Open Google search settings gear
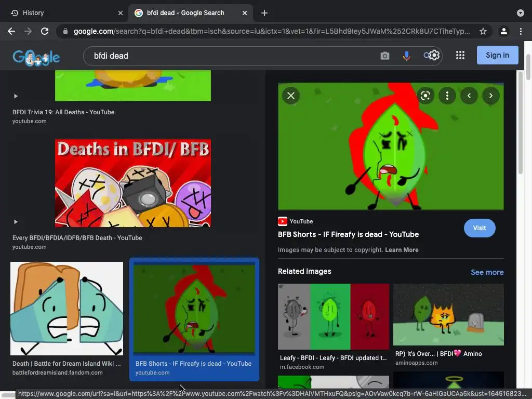 coord(434,55)
